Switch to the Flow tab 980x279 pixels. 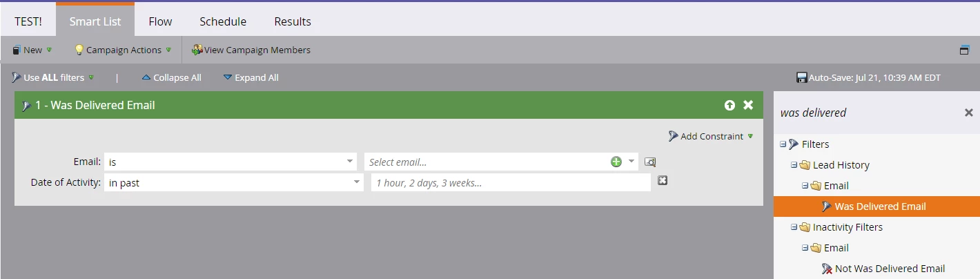(x=160, y=21)
